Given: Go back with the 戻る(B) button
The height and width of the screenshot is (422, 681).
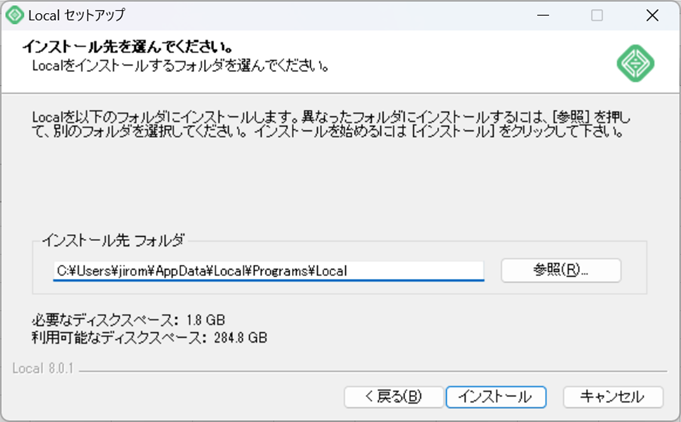Looking at the screenshot, I should pyautogui.click(x=392, y=397).
